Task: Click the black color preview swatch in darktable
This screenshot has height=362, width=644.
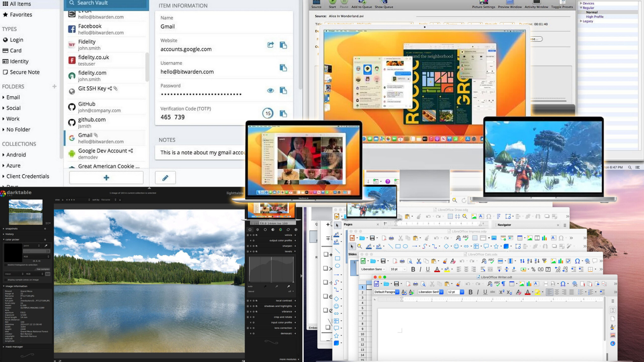Action: pos(13,253)
